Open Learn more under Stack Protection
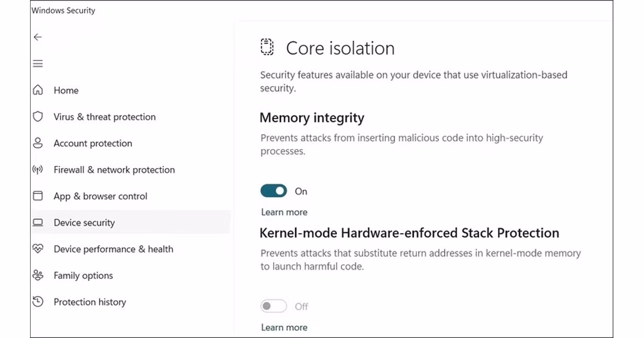The image size is (644, 338). (284, 327)
